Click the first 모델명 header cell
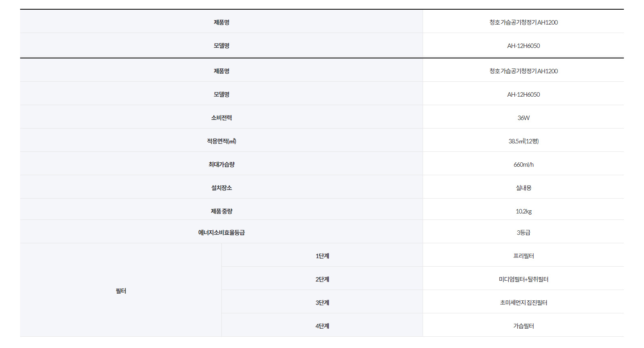 (x=221, y=45)
